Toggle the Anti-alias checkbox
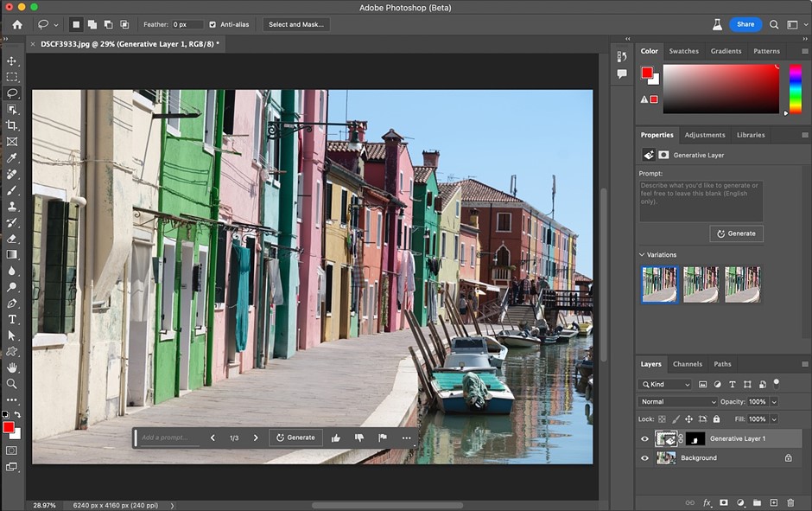812x511 pixels. tap(214, 24)
